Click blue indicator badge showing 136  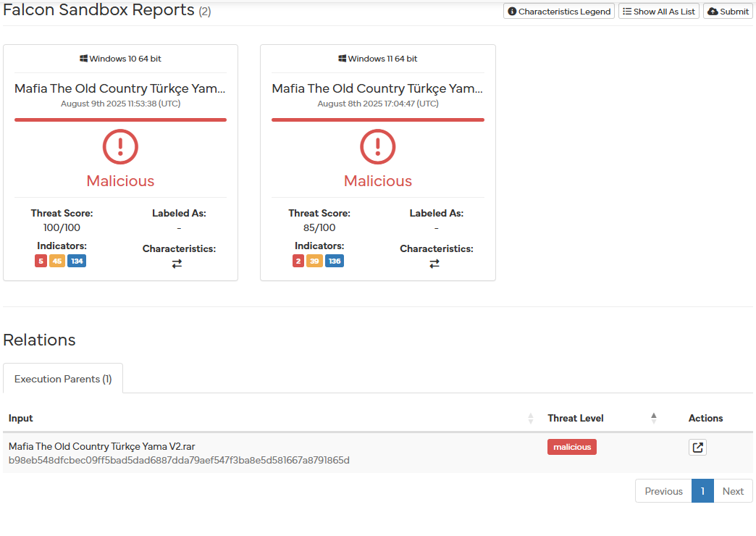tap(335, 261)
